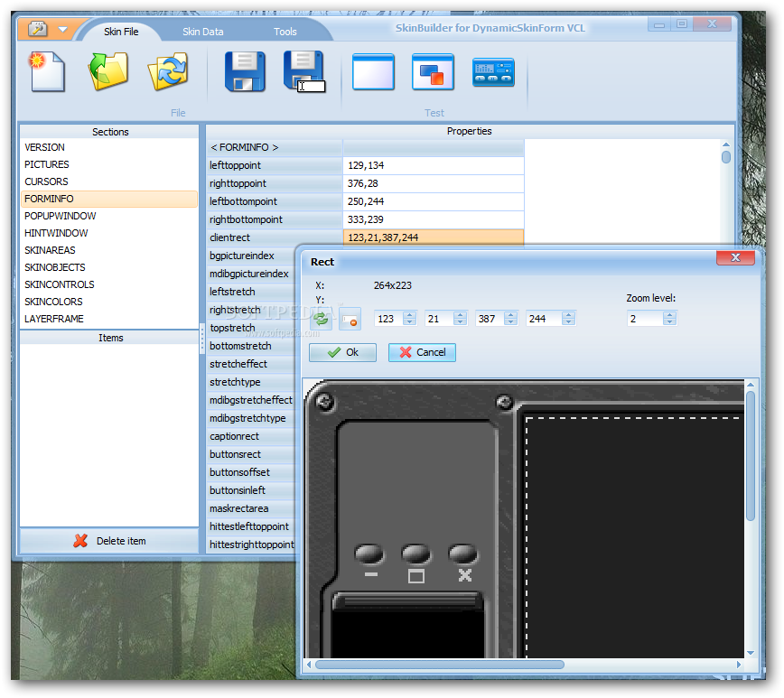784x698 pixels.
Task: Click the rightbottompoint value 333,239
Action: click(x=433, y=219)
